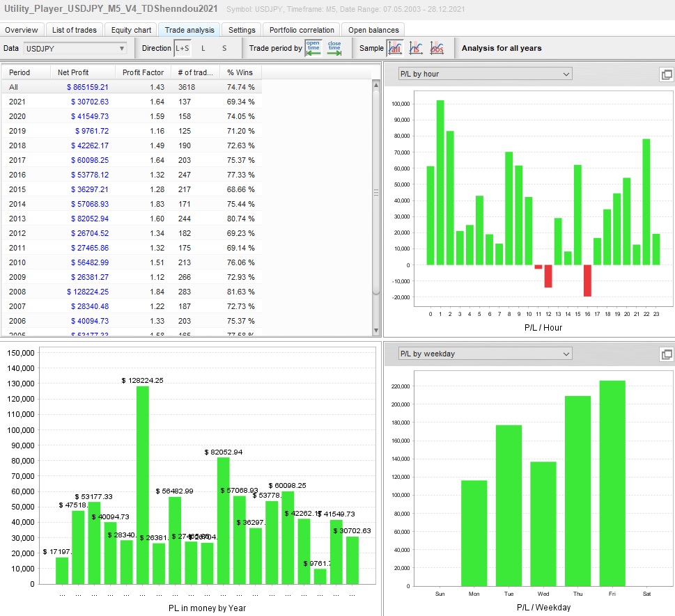Click the period table vertical scrollbar
Screen dimensions: 675x616
377,193
